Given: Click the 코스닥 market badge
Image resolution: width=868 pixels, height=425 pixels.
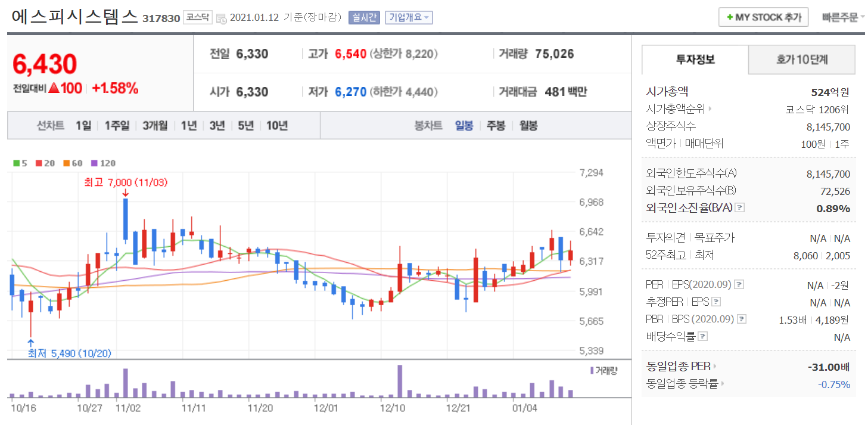Looking at the screenshot, I should 197,17.
